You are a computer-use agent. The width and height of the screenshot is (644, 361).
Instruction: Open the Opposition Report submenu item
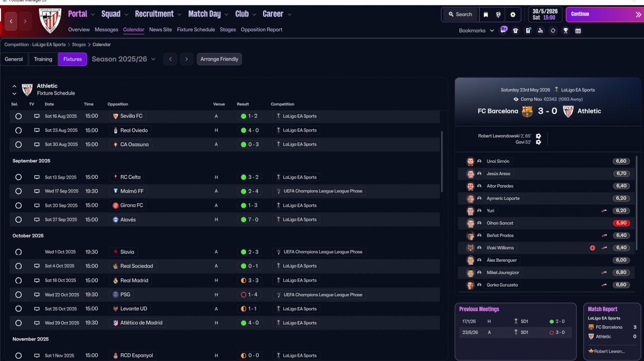coord(262,30)
